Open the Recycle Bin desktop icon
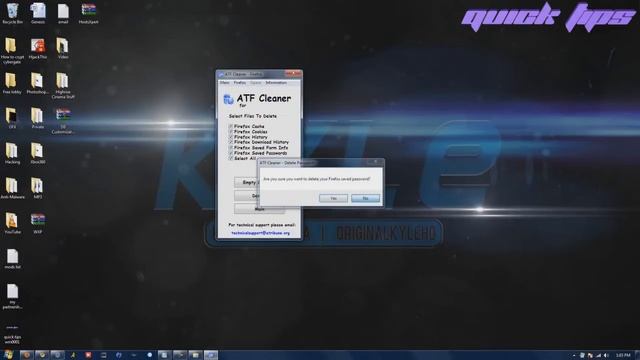The width and height of the screenshot is (640, 360). point(12,13)
